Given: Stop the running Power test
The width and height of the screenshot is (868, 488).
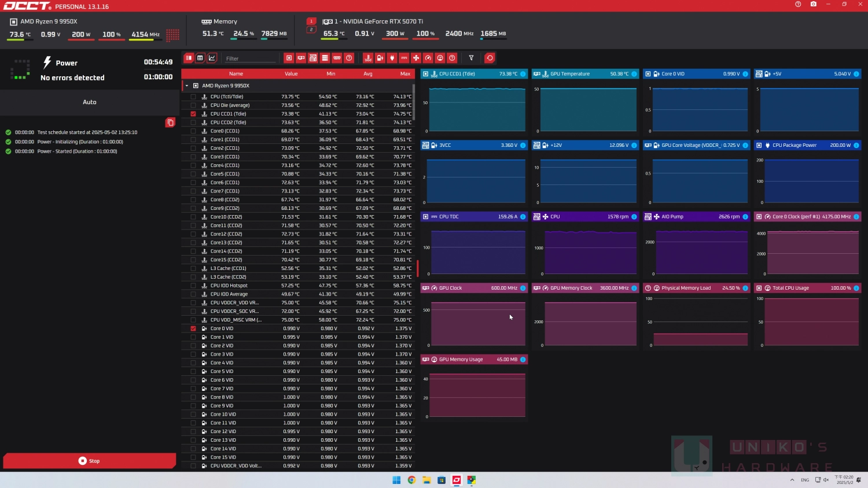Looking at the screenshot, I should pyautogui.click(x=90, y=461).
